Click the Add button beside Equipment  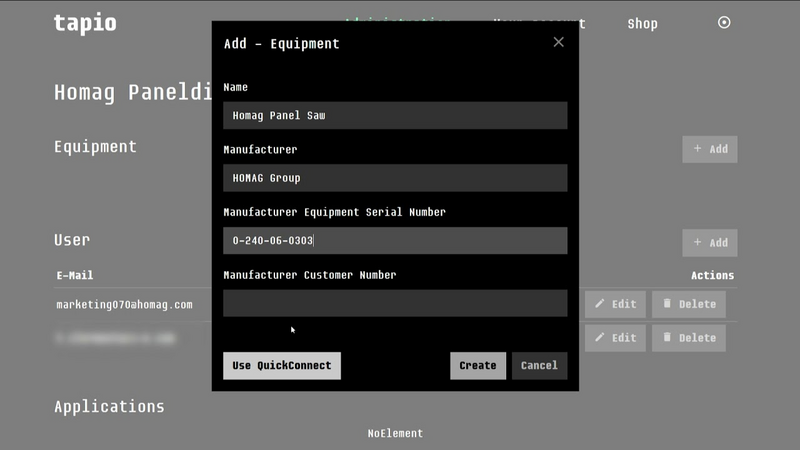710,149
